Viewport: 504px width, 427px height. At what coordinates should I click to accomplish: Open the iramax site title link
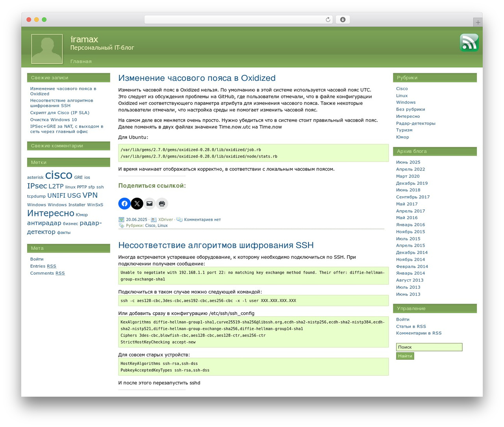(x=84, y=39)
